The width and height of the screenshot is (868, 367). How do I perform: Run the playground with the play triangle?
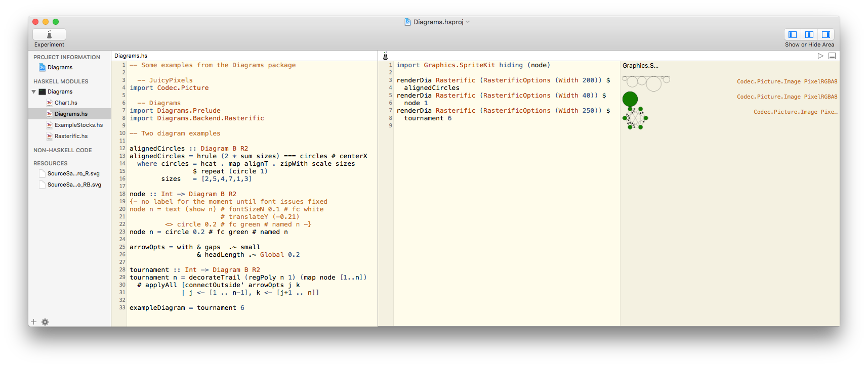tap(820, 56)
